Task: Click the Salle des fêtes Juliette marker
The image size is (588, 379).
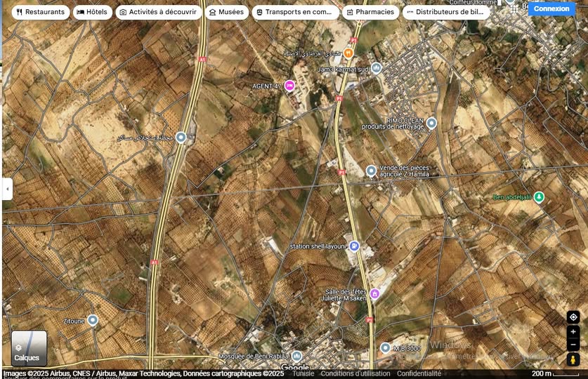Action: [x=374, y=293]
